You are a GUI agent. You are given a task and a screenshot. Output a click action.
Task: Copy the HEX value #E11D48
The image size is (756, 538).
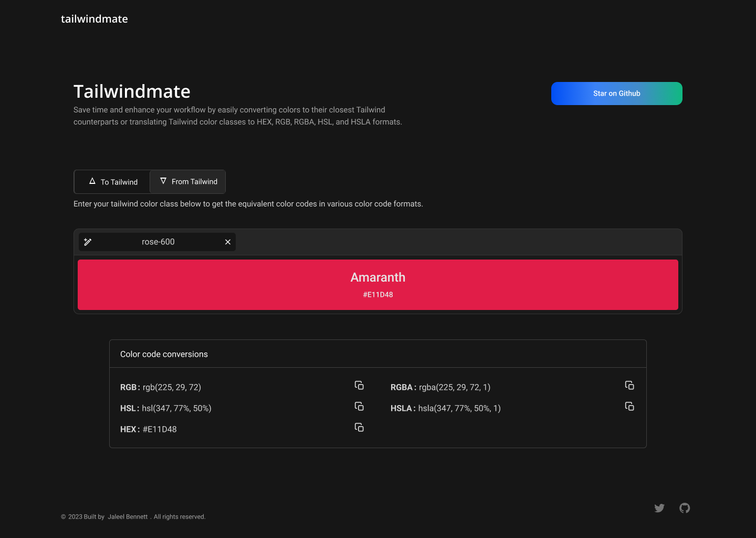(359, 428)
